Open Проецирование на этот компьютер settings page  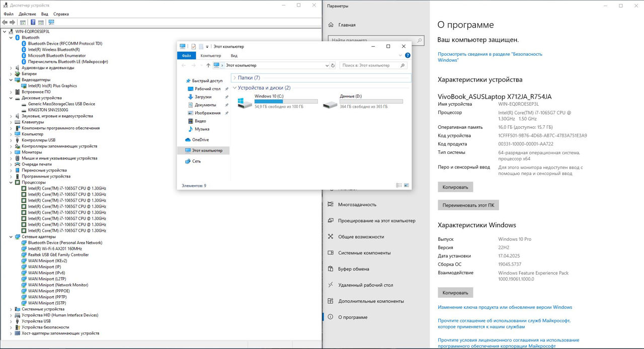(371, 220)
